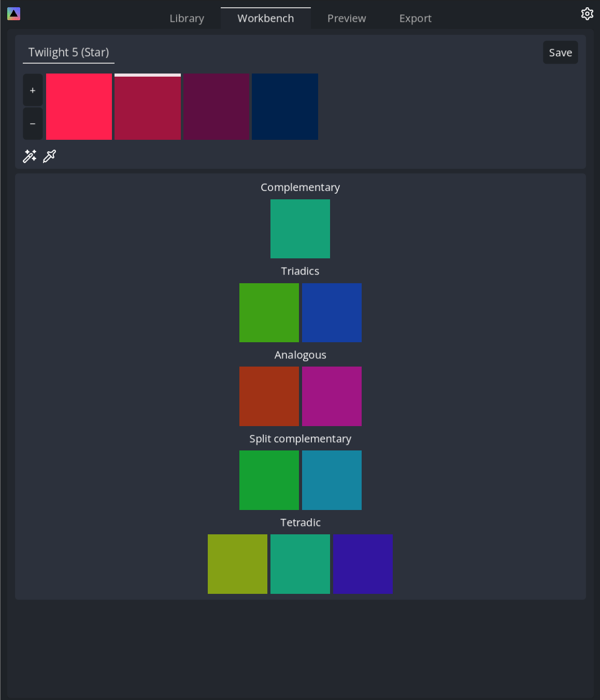600x700 pixels.
Task: Click the rainbow triangle app logo
Action: [13, 13]
